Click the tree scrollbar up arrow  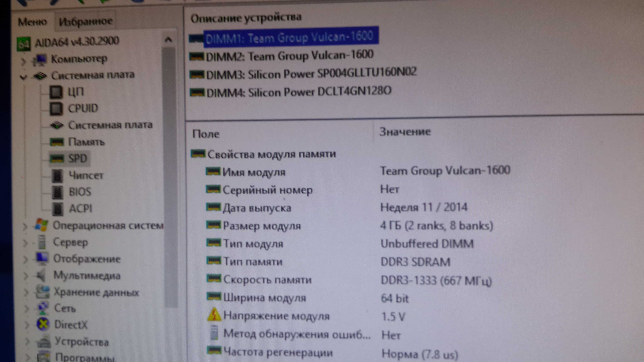[168, 39]
